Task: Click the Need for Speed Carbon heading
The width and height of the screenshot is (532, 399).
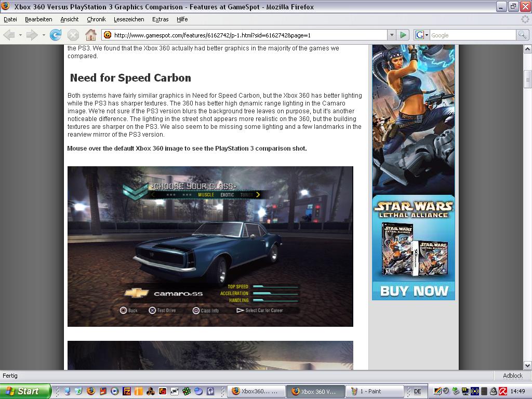Action: click(130, 78)
